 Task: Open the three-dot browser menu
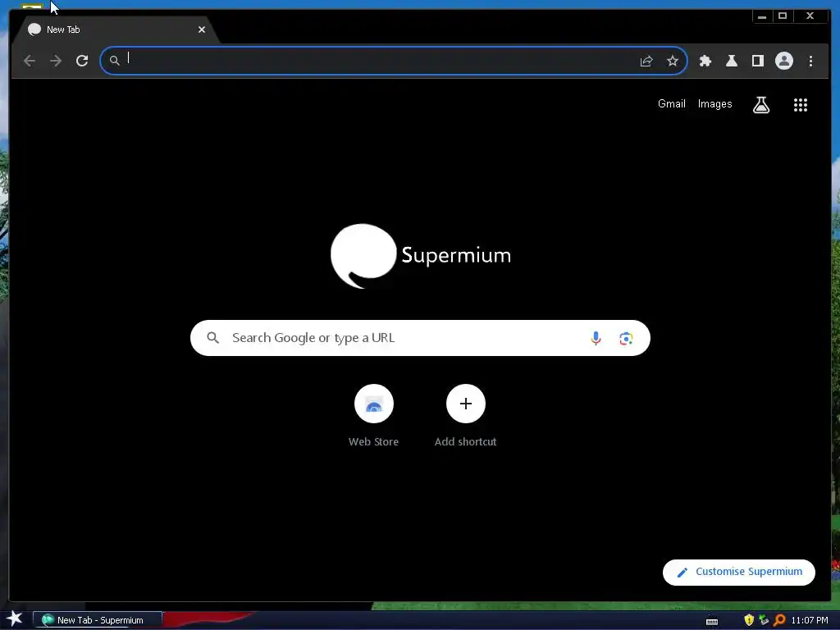pyautogui.click(x=810, y=61)
